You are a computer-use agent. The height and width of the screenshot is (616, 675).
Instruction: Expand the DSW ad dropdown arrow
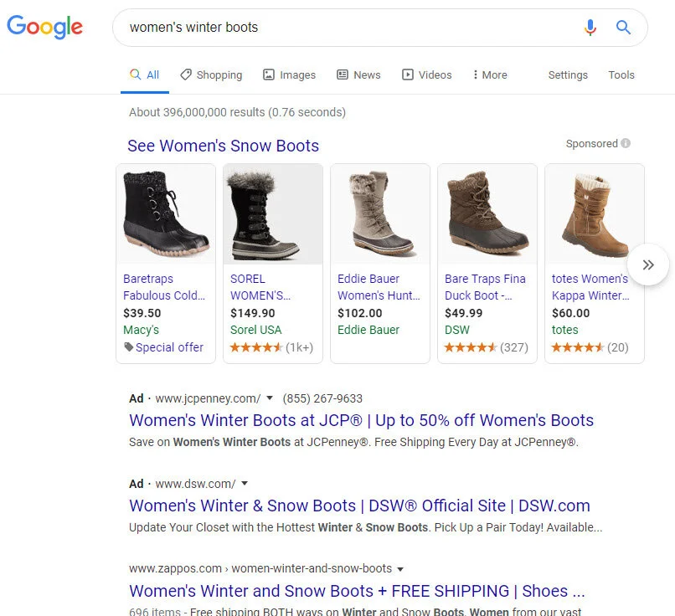pyautogui.click(x=243, y=484)
